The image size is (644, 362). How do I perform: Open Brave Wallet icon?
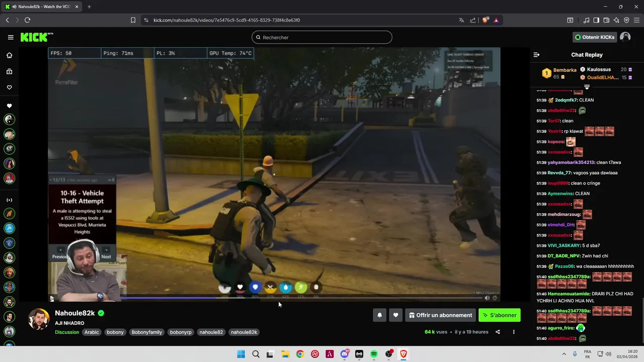tap(606, 20)
